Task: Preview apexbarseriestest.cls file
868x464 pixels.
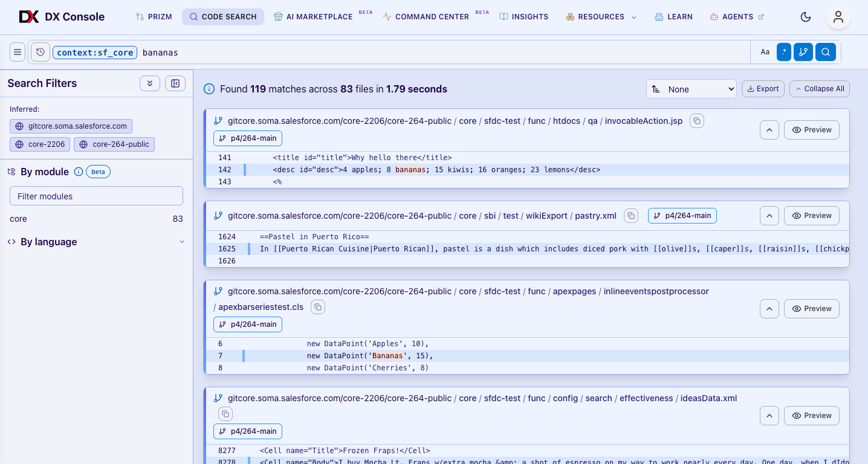Action: 812,309
